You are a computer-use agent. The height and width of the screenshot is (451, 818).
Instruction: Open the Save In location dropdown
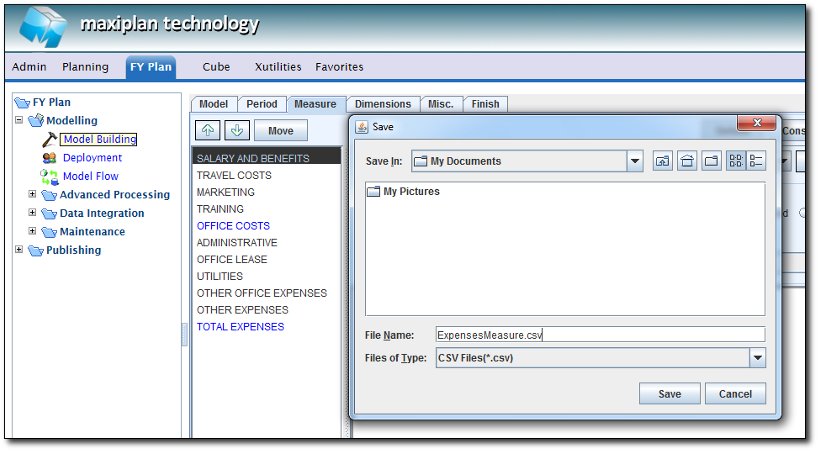(635, 161)
